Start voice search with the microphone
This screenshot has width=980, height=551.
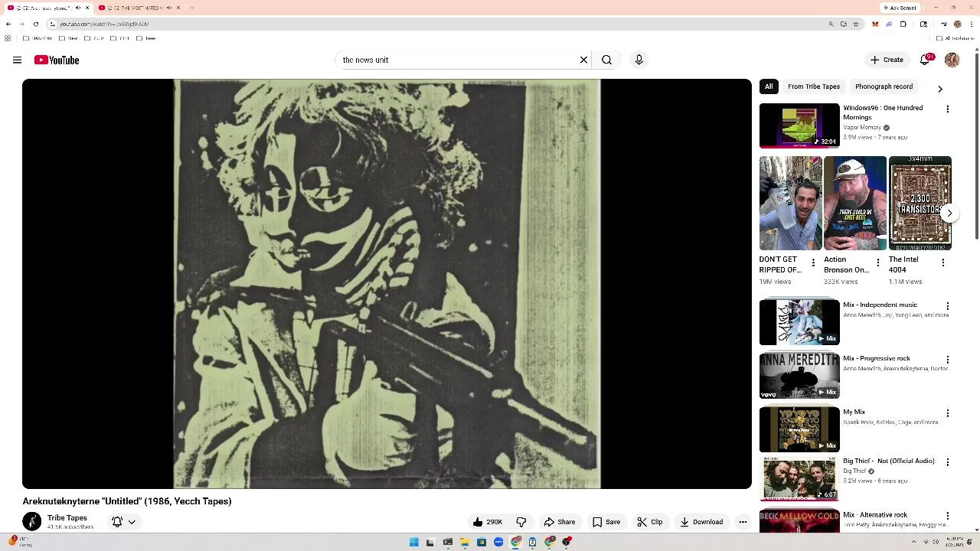pos(639,60)
